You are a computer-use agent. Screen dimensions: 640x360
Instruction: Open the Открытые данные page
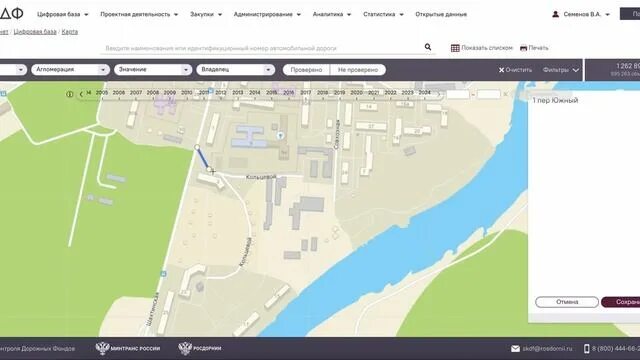click(441, 14)
